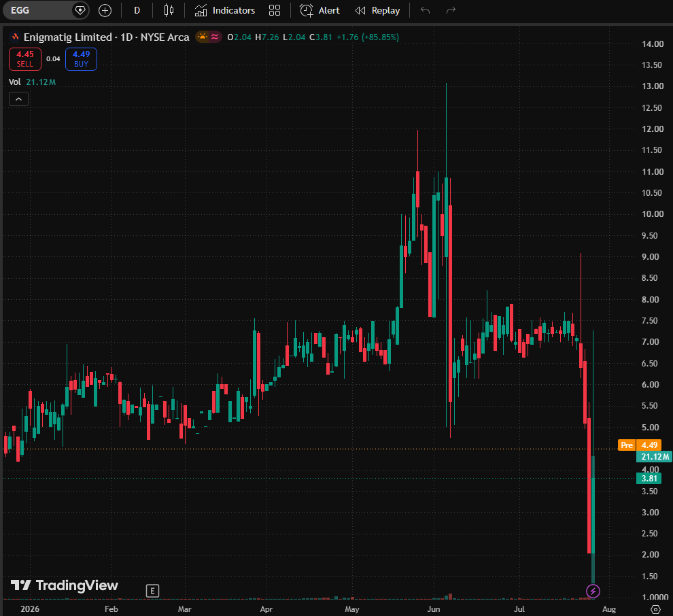Click the 4.49 BUY button

tap(81, 58)
